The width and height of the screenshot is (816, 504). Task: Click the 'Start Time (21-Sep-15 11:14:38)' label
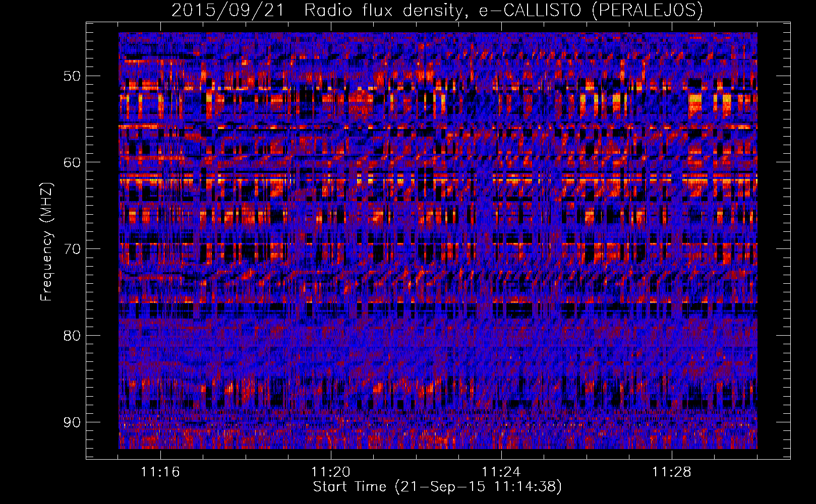coord(437,487)
